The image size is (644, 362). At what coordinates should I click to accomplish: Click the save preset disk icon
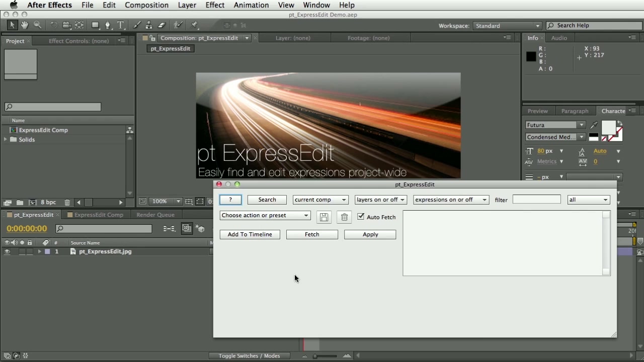324,217
